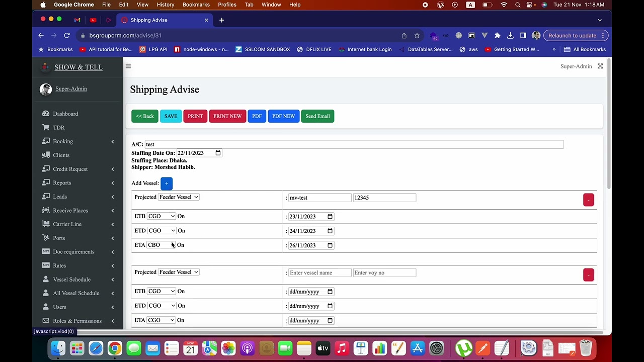Click the << Back button
The width and height of the screenshot is (644, 362).
click(x=145, y=116)
